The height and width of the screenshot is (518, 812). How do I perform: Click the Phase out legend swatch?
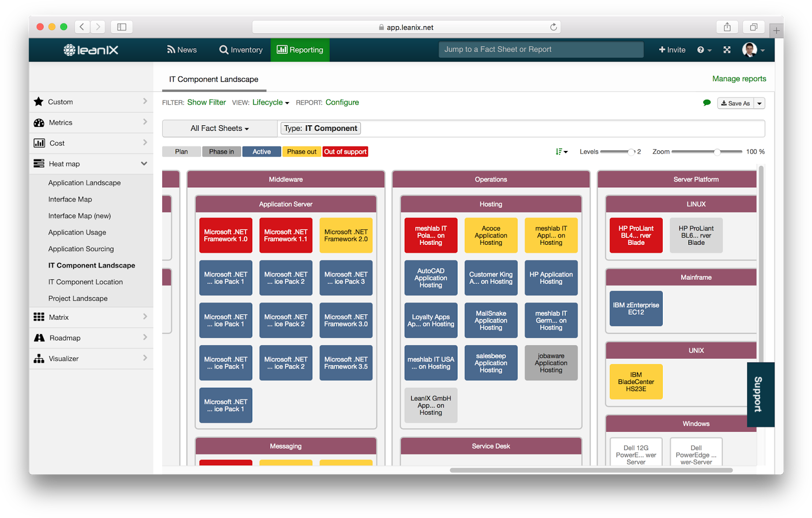point(302,151)
